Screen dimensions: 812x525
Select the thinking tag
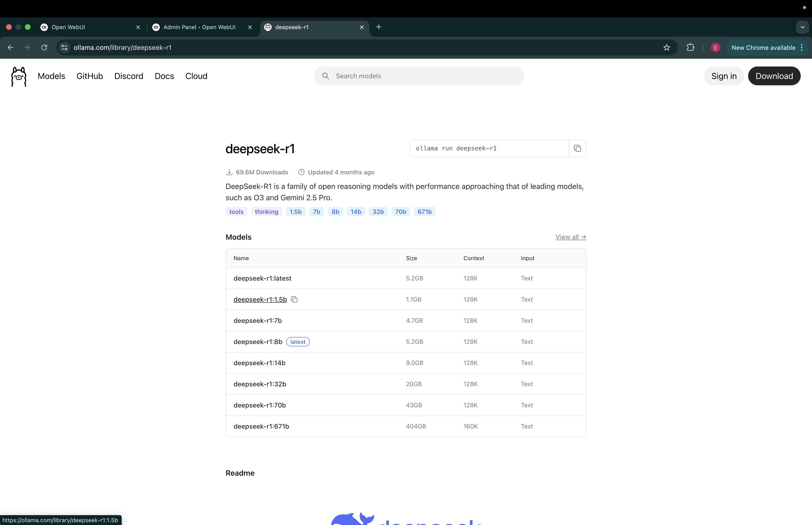click(266, 212)
